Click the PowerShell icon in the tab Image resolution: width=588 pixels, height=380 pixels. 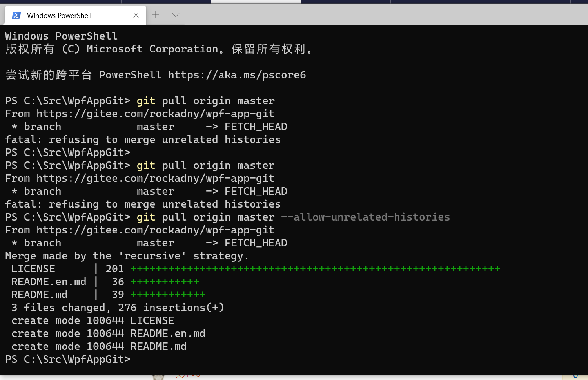tap(16, 15)
